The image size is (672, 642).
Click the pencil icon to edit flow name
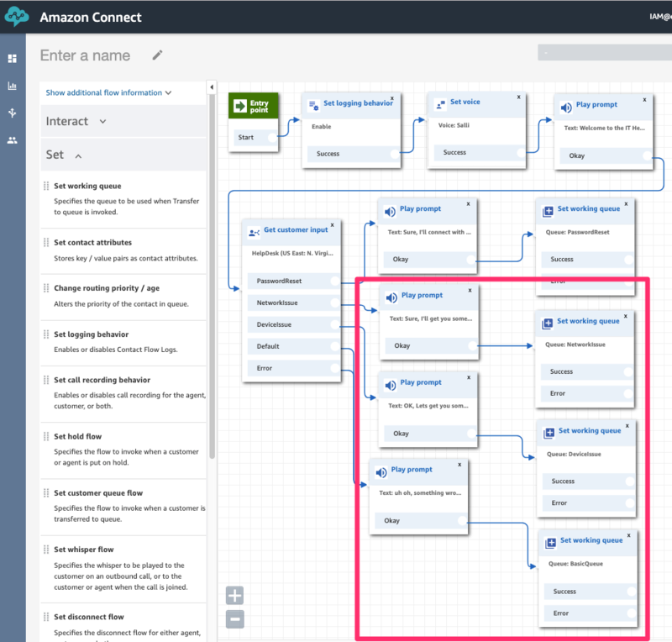click(x=157, y=55)
